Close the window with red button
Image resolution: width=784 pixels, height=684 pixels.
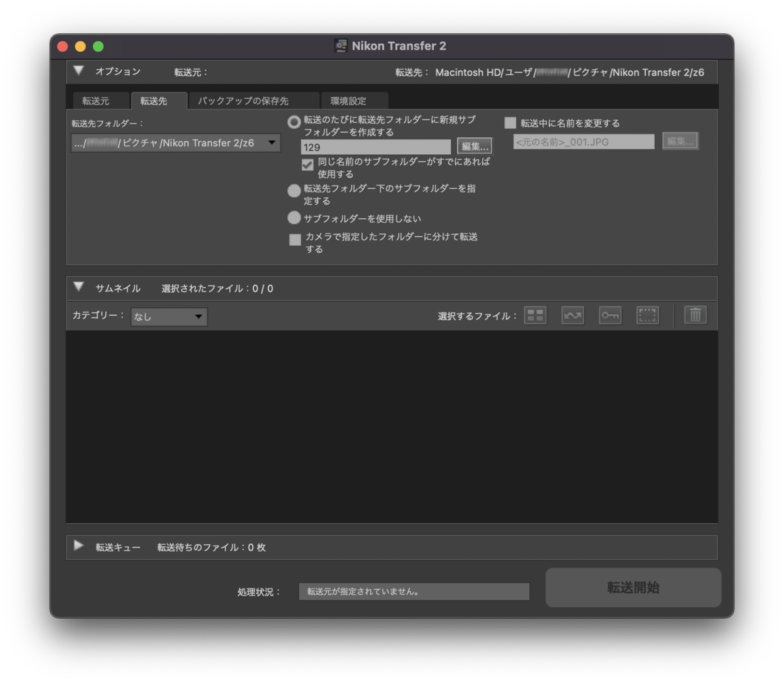click(x=63, y=46)
